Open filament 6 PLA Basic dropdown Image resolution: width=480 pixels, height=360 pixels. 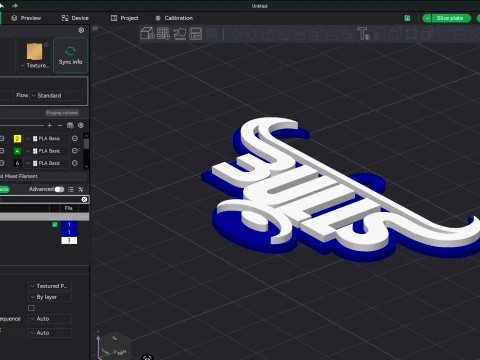point(47,163)
